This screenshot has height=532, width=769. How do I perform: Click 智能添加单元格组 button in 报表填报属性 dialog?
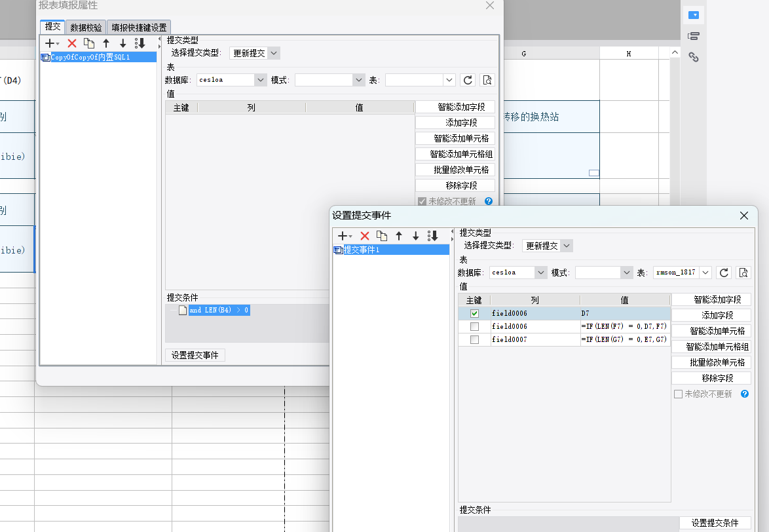click(x=455, y=154)
